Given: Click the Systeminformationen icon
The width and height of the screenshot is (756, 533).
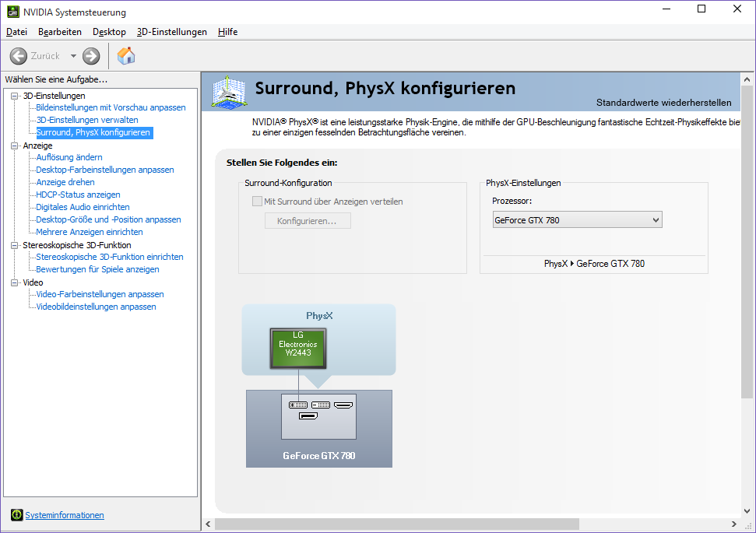Looking at the screenshot, I should click(x=17, y=514).
